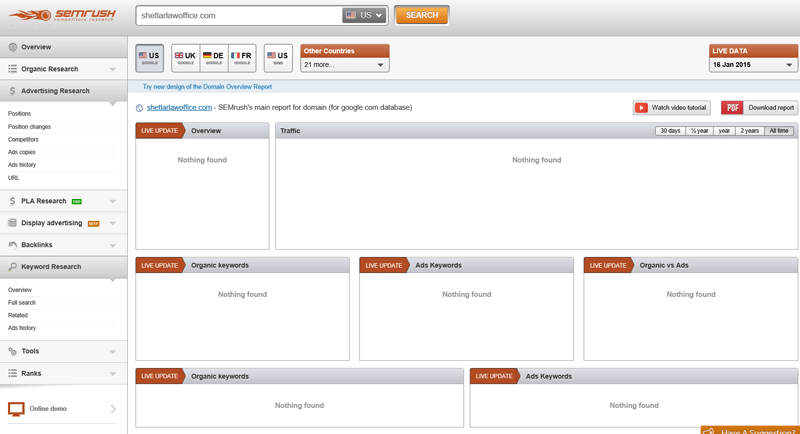Open URL link in sidebar
The width and height of the screenshot is (800, 434).
coord(14,178)
